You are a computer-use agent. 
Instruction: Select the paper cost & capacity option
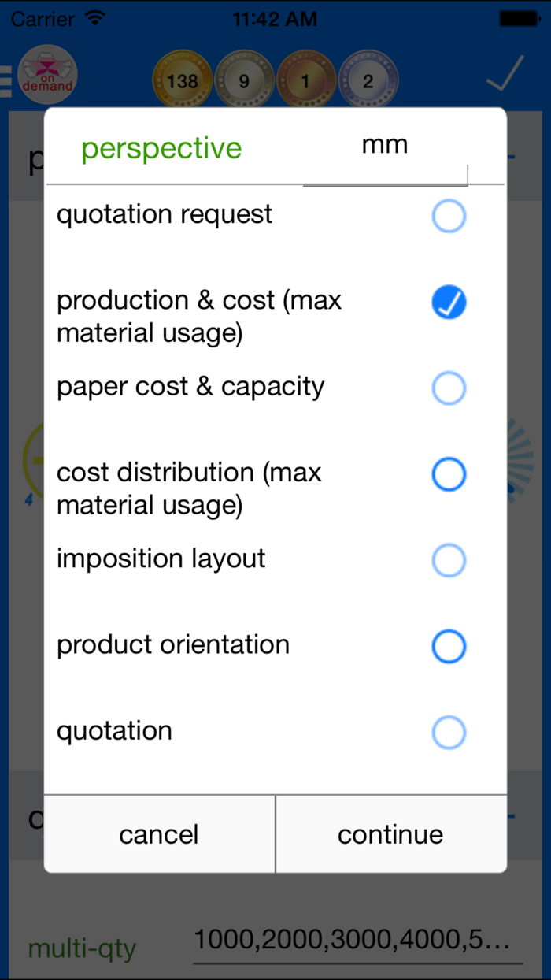pos(449,388)
